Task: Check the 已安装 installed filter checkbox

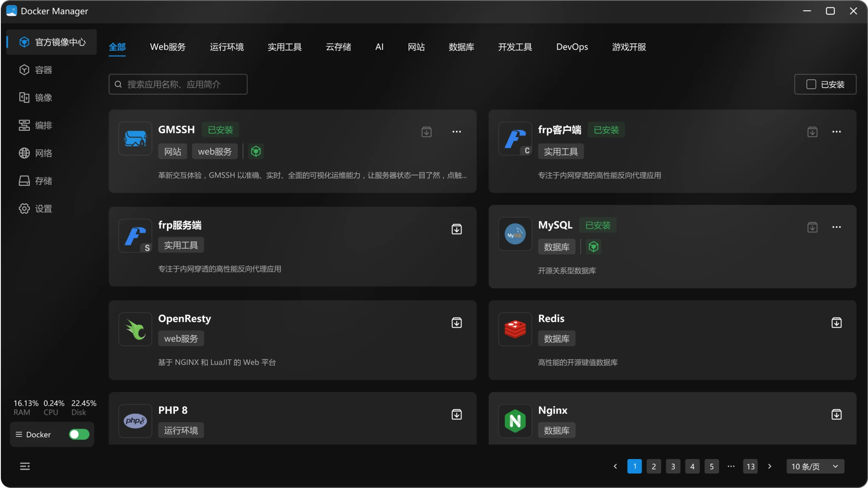Action: tap(811, 84)
